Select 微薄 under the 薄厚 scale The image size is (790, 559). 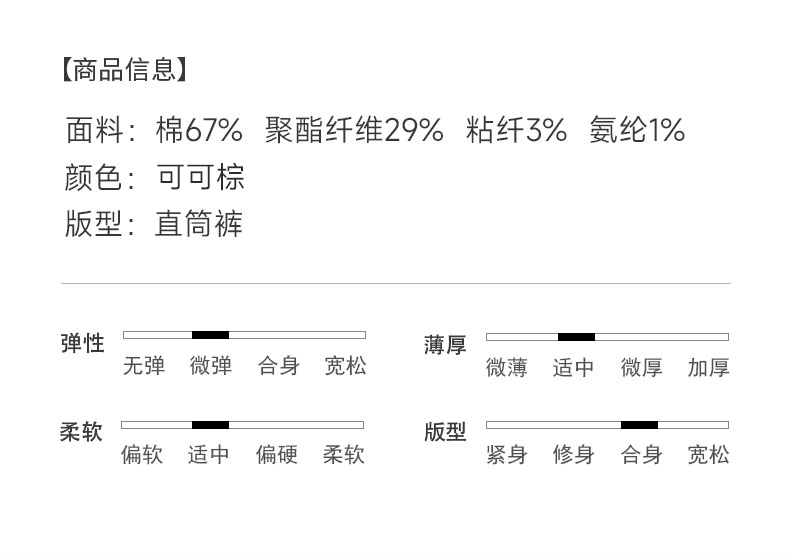point(506,368)
